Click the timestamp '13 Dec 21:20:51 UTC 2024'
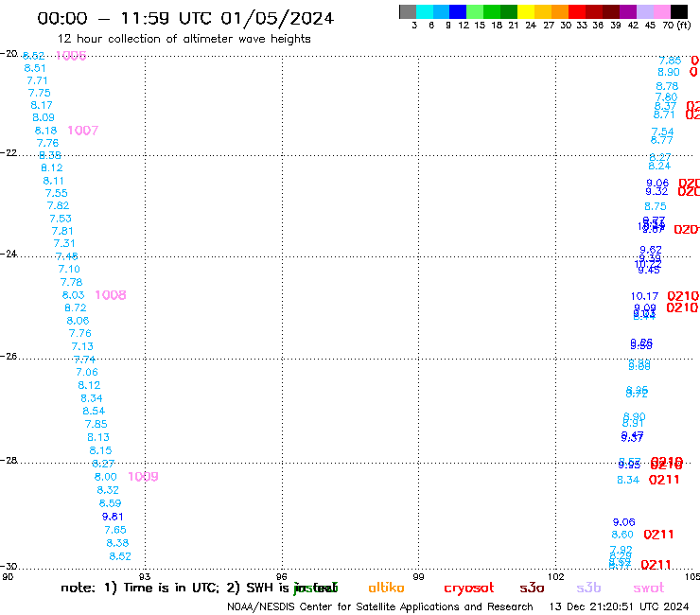The width and height of the screenshot is (700, 615). pyautogui.click(x=619, y=607)
